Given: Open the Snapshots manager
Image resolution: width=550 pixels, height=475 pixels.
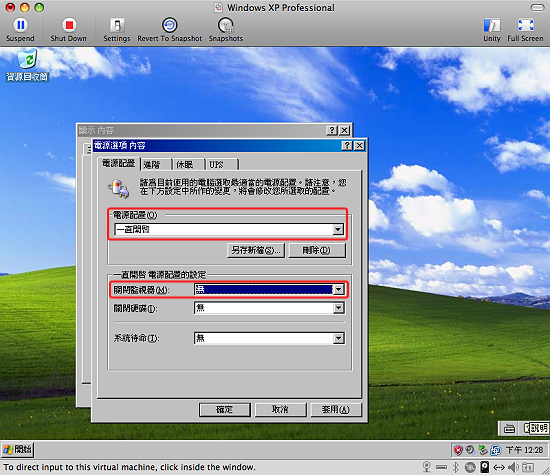Looking at the screenshot, I should [x=226, y=30].
